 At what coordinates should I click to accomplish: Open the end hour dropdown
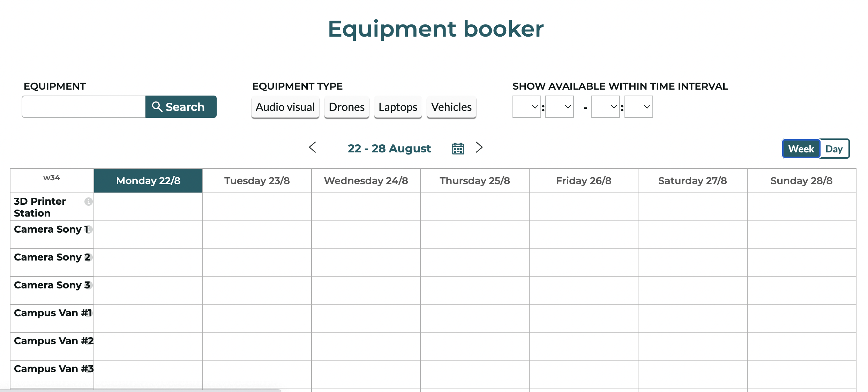[x=605, y=107]
